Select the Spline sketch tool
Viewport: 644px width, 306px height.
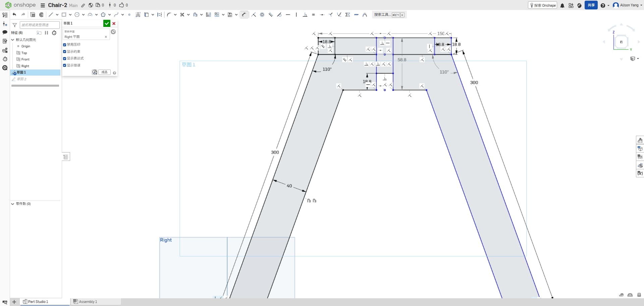coord(116,14)
